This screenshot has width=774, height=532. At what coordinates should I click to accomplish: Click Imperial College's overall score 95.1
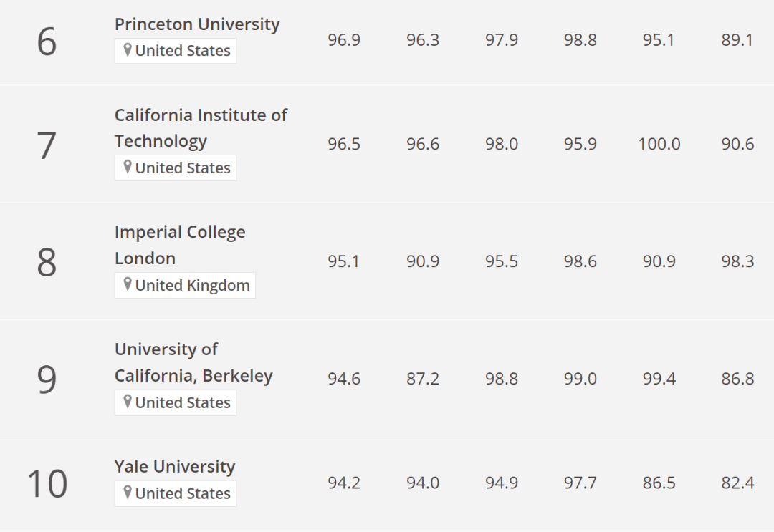(343, 261)
